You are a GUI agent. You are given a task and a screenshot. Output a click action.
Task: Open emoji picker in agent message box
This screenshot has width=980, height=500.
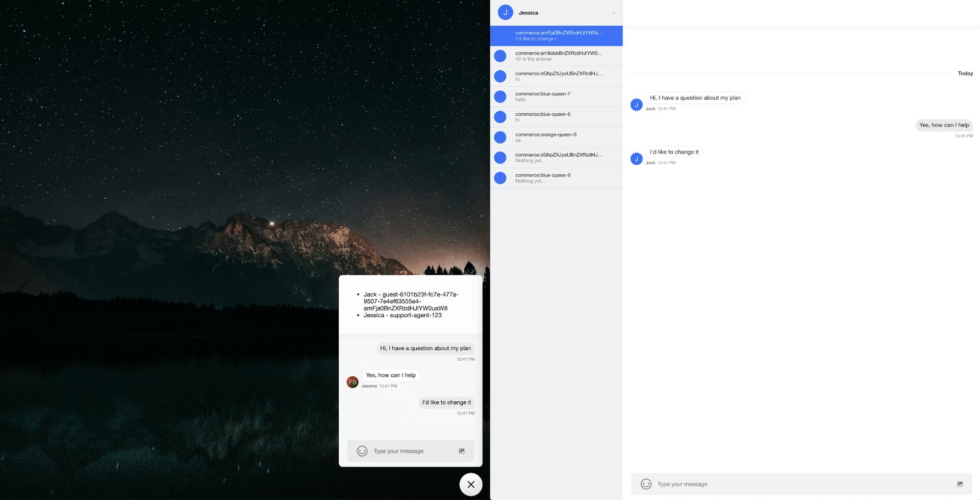pyautogui.click(x=646, y=484)
